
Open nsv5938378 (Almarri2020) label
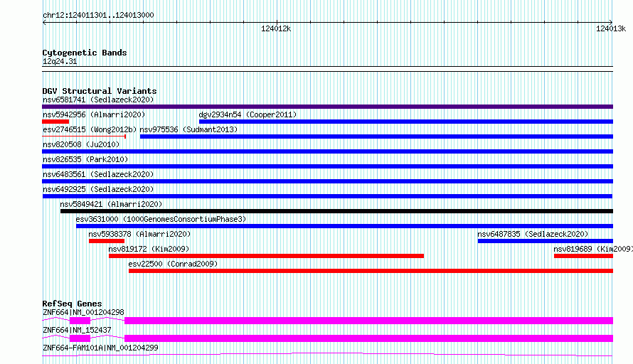139,234
